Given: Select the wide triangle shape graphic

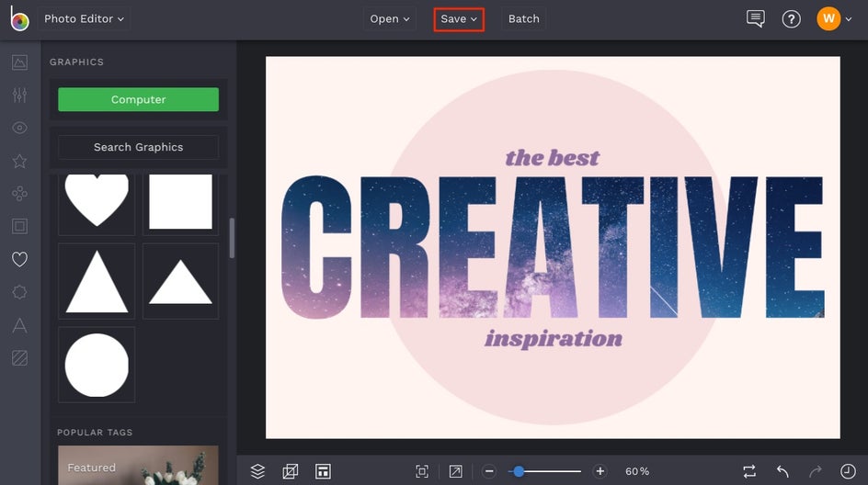Looking at the screenshot, I should pos(180,281).
